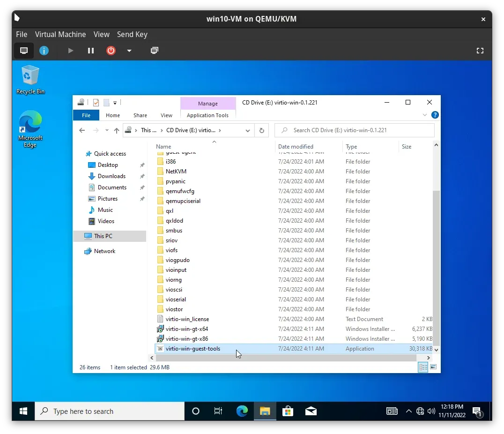
Task: Select the NetKVM folder
Action: (x=294, y=171)
